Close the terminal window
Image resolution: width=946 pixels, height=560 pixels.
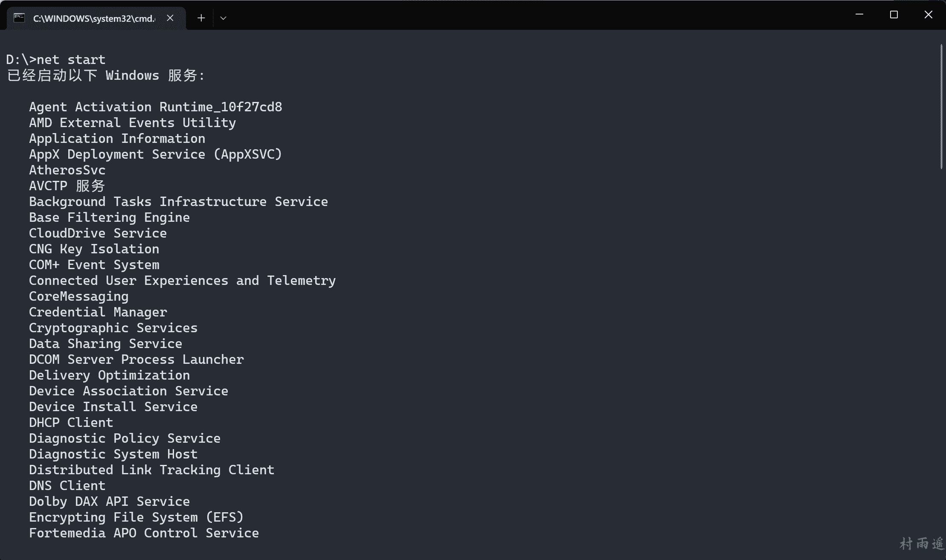tap(928, 15)
